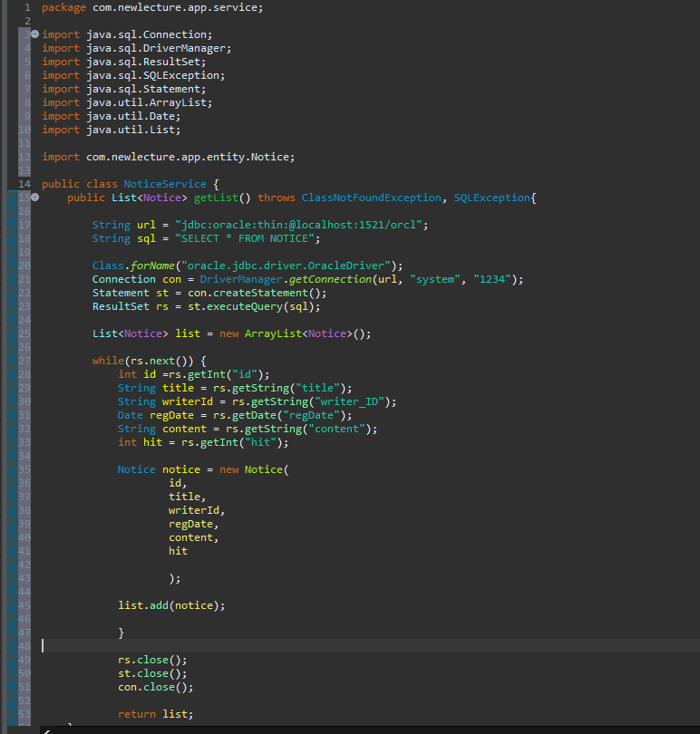Image resolution: width=700 pixels, height=734 pixels.
Task: Click the "system" username string
Action: coord(435,279)
